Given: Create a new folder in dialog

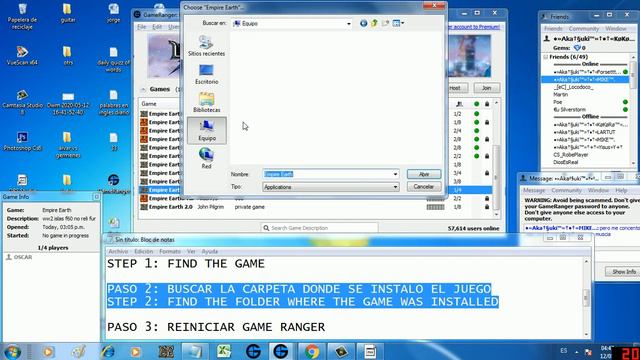Looking at the screenshot, I should (x=385, y=23).
